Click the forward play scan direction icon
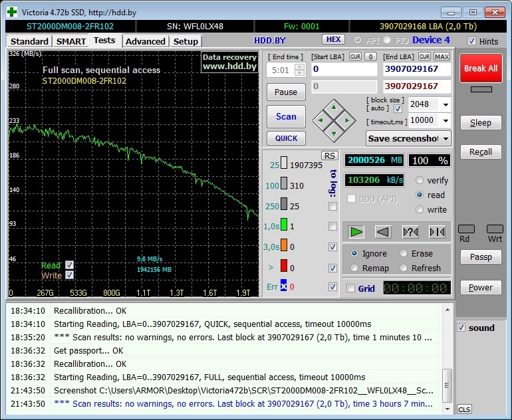This screenshot has width=512, height=420. (x=357, y=232)
